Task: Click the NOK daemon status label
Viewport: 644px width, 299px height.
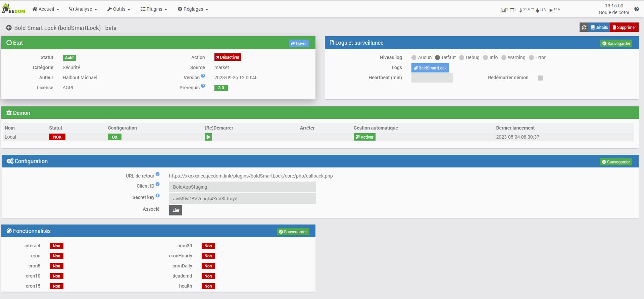Action: tap(57, 137)
